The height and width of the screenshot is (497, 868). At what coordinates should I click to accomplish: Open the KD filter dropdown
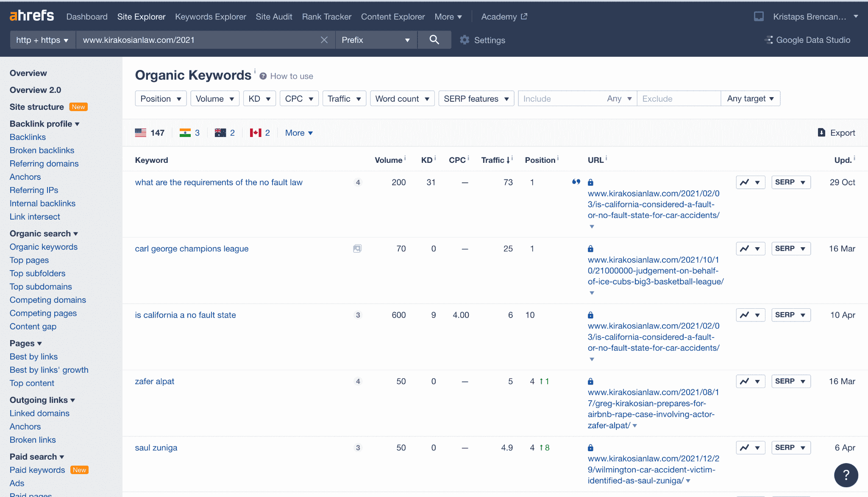pyautogui.click(x=259, y=98)
